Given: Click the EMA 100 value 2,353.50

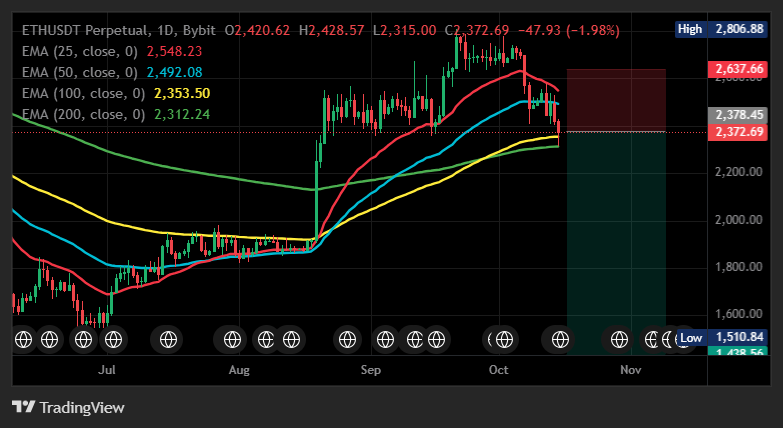Looking at the screenshot, I should [x=182, y=93].
